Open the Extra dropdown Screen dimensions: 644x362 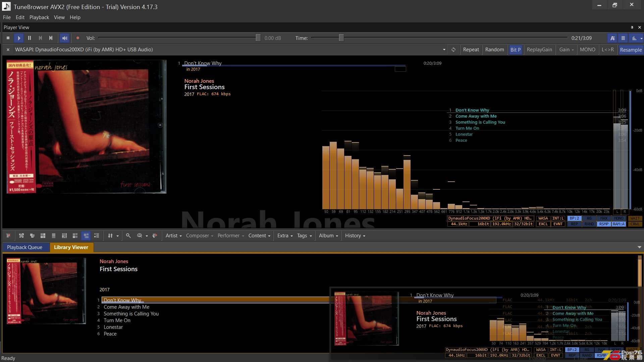[285, 236]
